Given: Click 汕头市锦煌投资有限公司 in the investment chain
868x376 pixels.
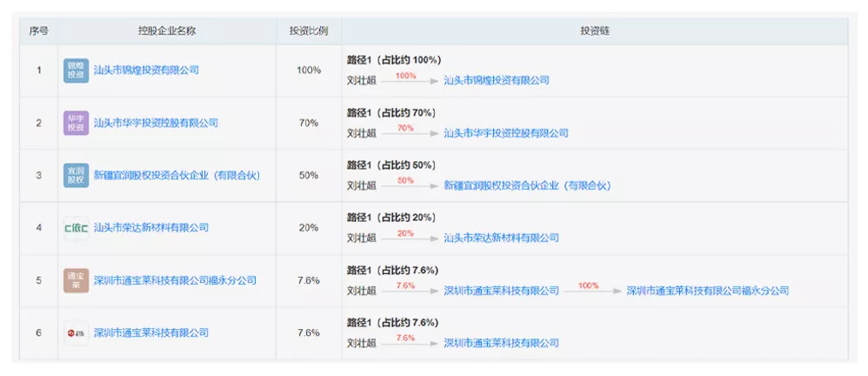Looking at the screenshot, I should point(497,80).
